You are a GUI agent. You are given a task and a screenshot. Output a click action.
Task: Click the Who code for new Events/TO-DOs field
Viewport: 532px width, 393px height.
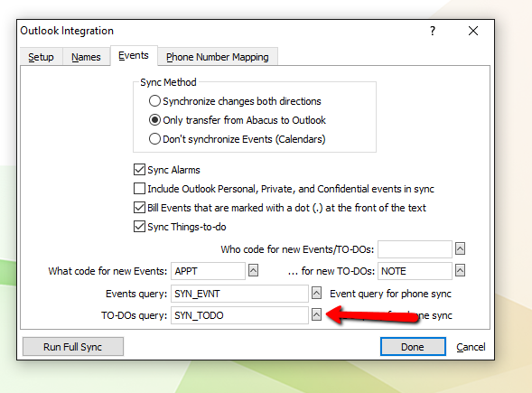415,249
